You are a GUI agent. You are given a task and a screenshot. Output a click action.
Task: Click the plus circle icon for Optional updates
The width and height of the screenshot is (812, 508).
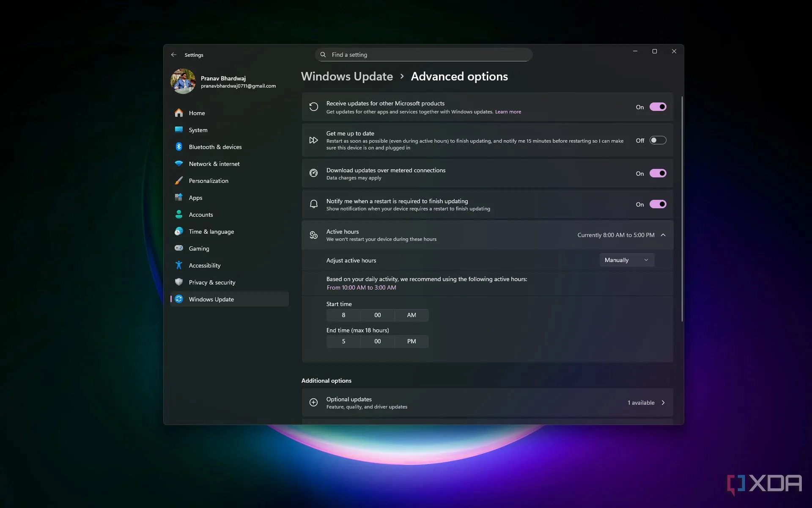[313, 402]
